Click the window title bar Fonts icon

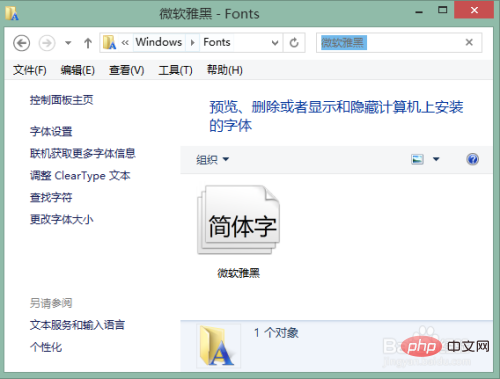tap(12, 14)
